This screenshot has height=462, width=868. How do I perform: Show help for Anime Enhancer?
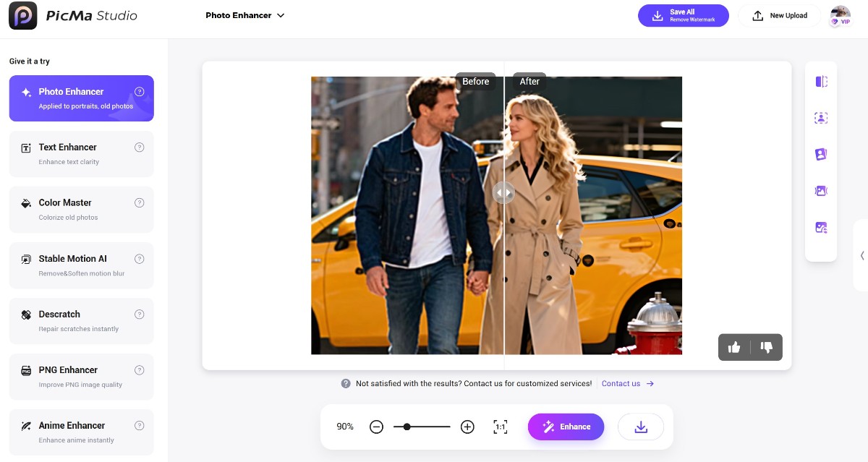click(140, 426)
